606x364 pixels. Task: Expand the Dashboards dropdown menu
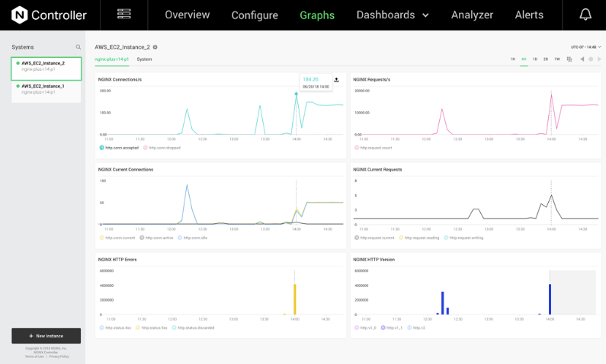pos(393,14)
